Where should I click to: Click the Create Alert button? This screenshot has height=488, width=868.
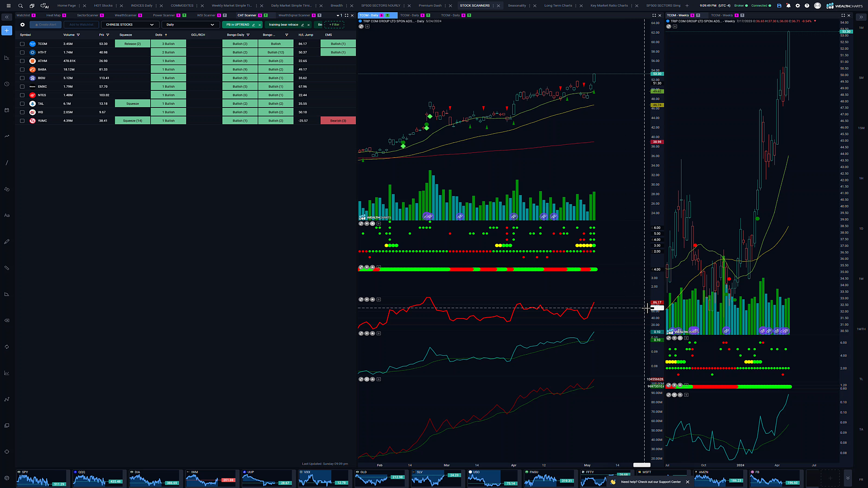click(x=46, y=25)
